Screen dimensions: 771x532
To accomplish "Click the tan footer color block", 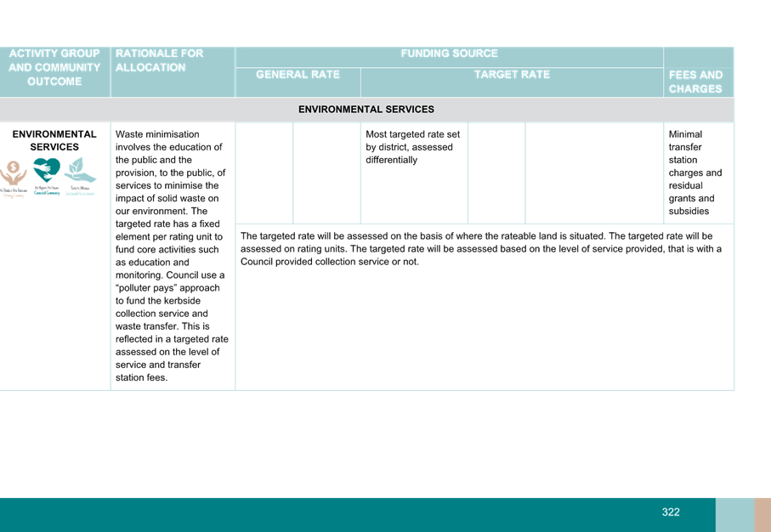I will coord(762,514).
